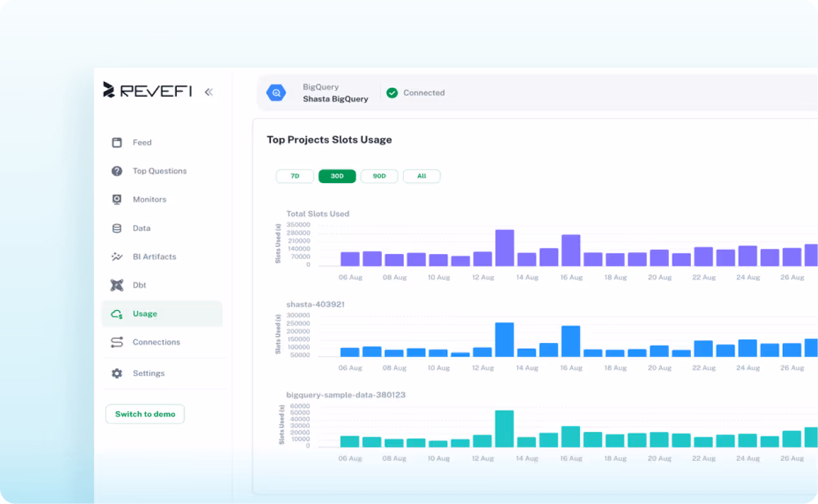Click the bigquery-sample-data-380123 chart title
The image size is (818, 504).
(x=346, y=394)
